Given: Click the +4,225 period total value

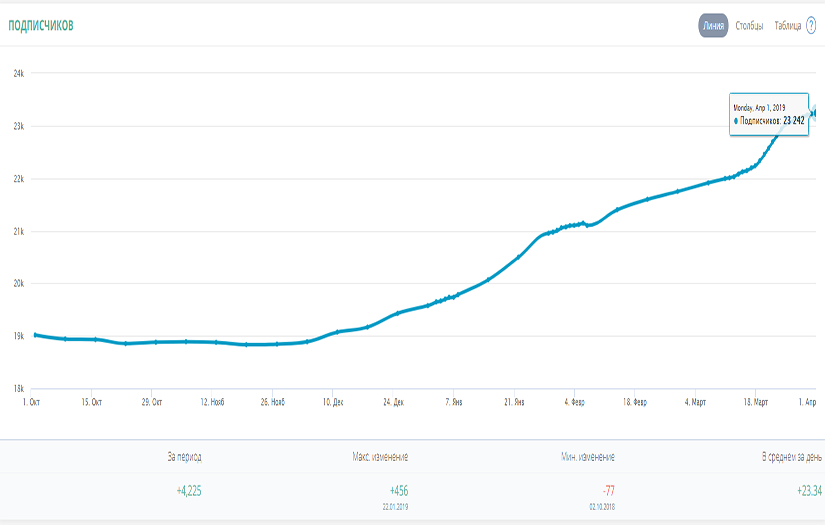Looking at the screenshot, I should (x=189, y=490).
